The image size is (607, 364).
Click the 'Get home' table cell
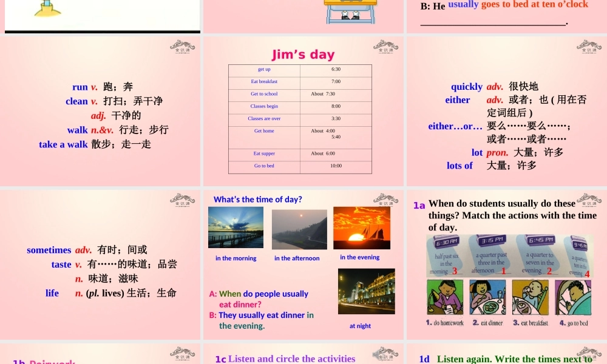pyautogui.click(x=264, y=138)
